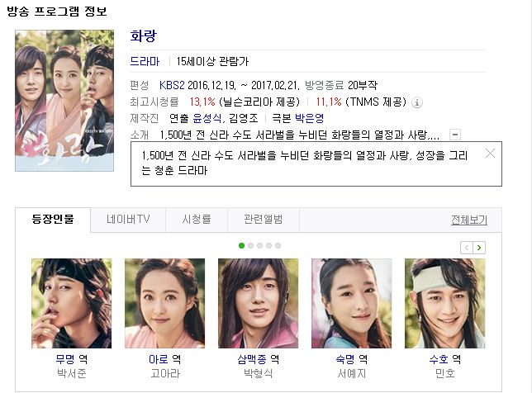Click the 무명 역 cast photo
The width and height of the screenshot is (532, 393).
point(72,304)
